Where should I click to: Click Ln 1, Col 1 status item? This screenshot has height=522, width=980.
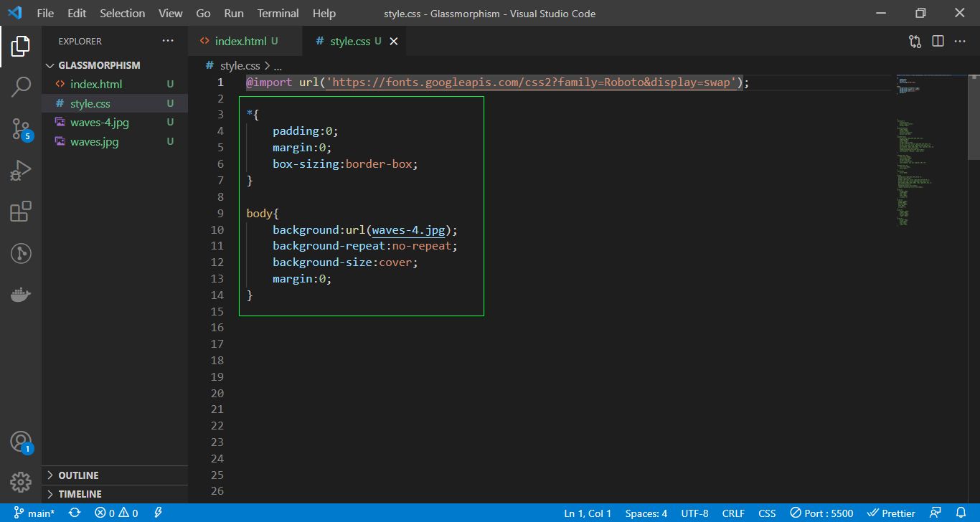[x=588, y=513]
